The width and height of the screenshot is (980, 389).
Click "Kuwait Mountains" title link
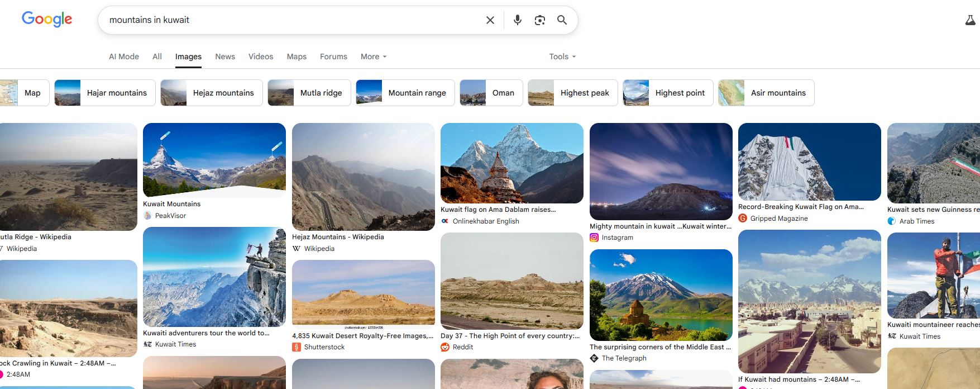[171, 204]
